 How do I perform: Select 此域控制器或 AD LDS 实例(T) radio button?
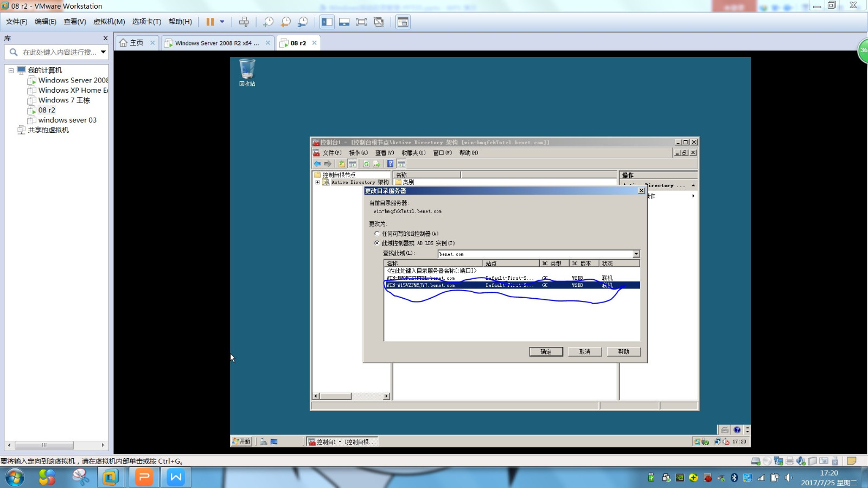[x=377, y=243]
